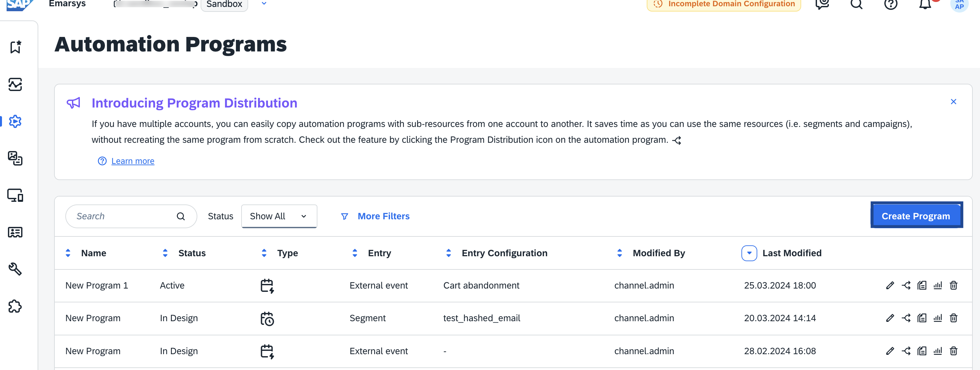Dismiss the Program Distribution announcement
The height and width of the screenshot is (370, 980).
coord(953,102)
